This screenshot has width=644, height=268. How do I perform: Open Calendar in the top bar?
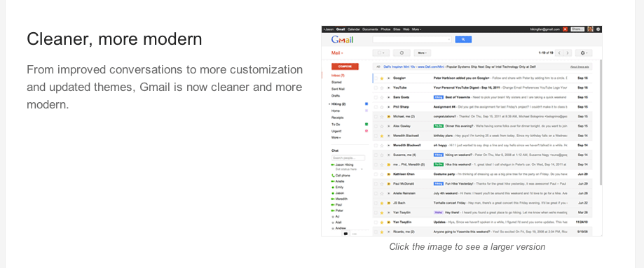click(354, 29)
